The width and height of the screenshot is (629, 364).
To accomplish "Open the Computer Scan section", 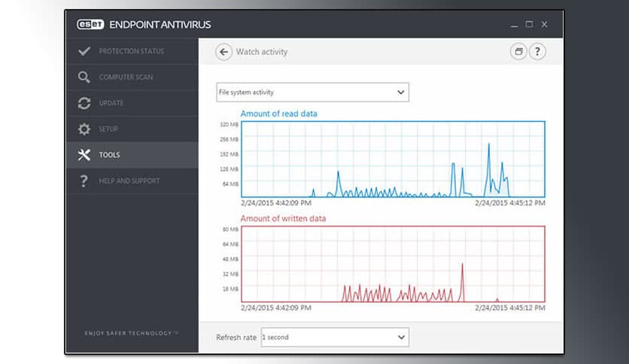I will tap(132, 77).
